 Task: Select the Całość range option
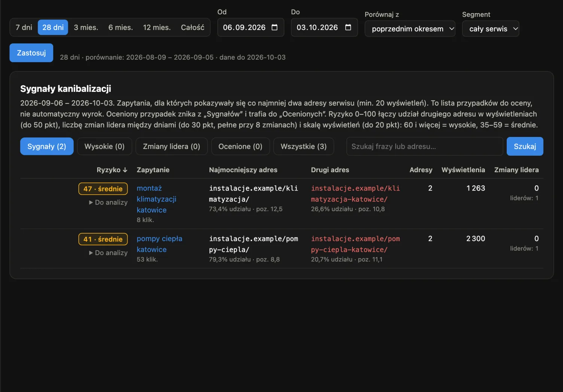[x=193, y=27]
